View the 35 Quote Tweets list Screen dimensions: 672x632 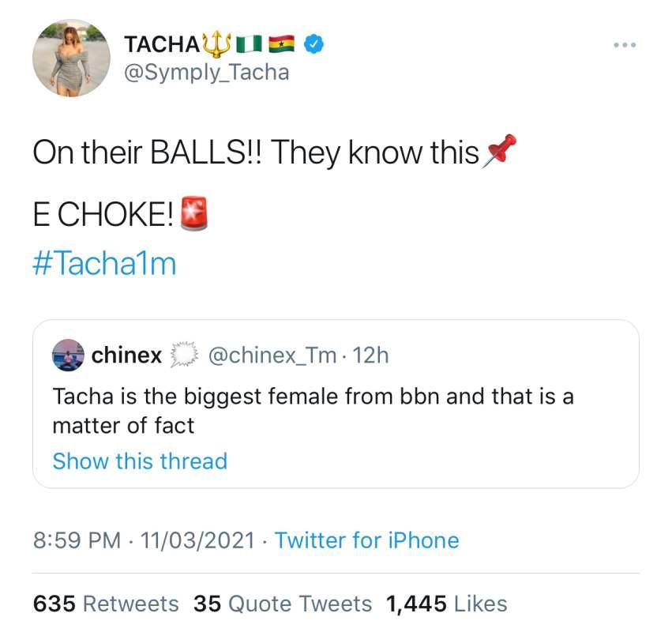[283, 604]
